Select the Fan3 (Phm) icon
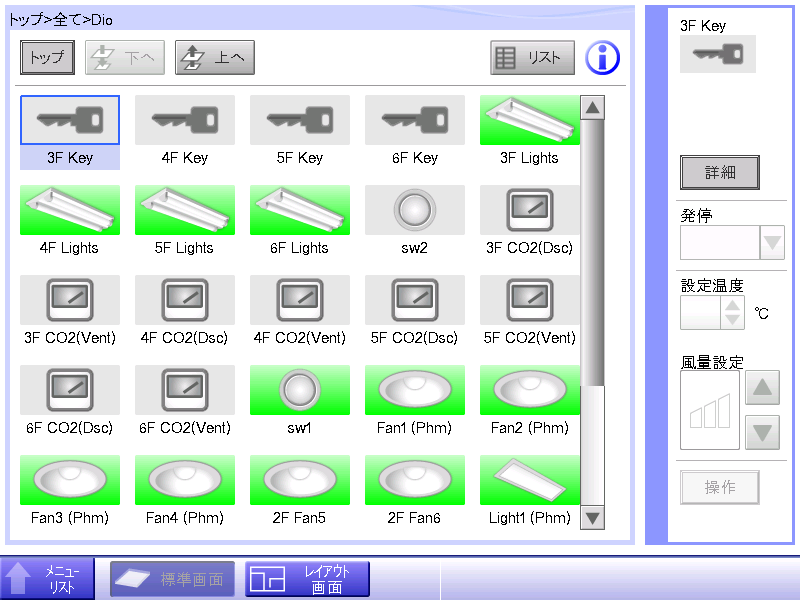Screen dimensions: 800x600 point(70,480)
